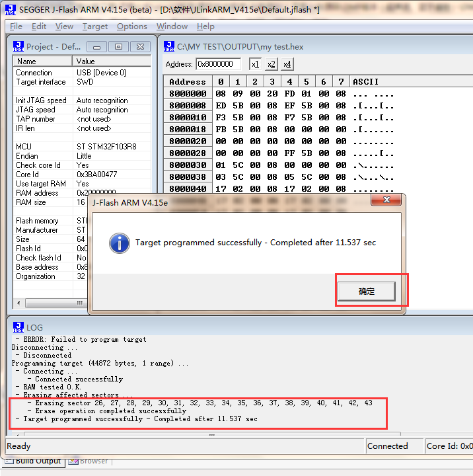The width and height of the screenshot is (473, 476).
Task: Click Project panel scrollbar left arrow
Action: 18,303
